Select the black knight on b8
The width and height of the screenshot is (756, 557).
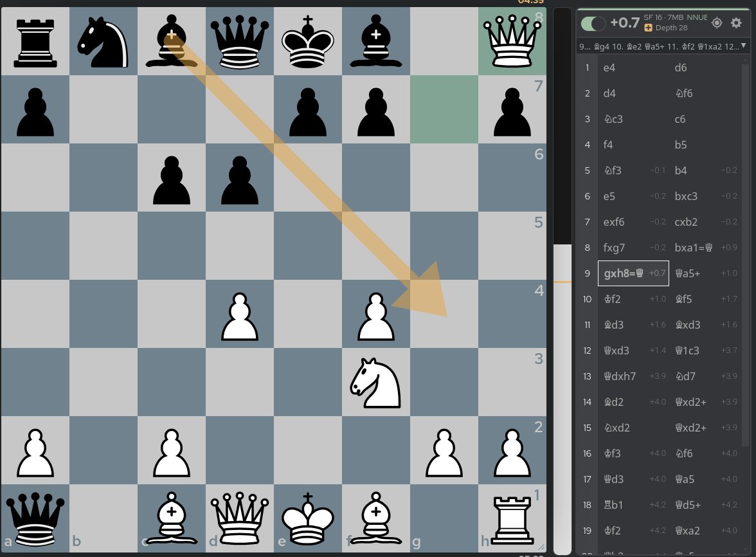[x=103, y=42]
